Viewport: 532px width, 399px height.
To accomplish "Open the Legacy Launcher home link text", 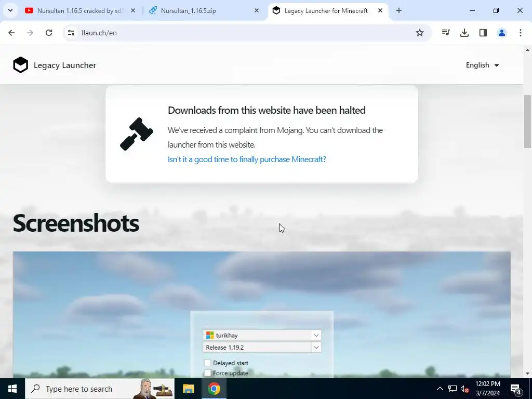I will (x=65, y=65).
